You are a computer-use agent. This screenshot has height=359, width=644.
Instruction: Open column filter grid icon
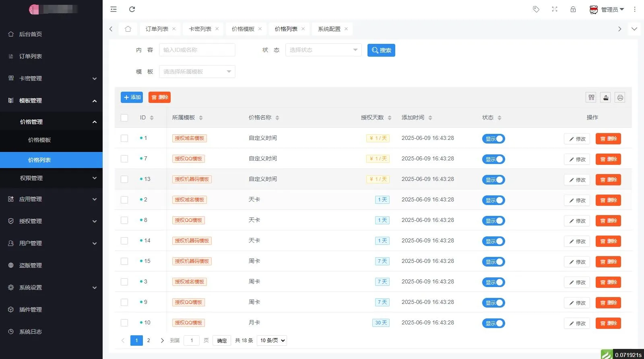coord(591,98)
